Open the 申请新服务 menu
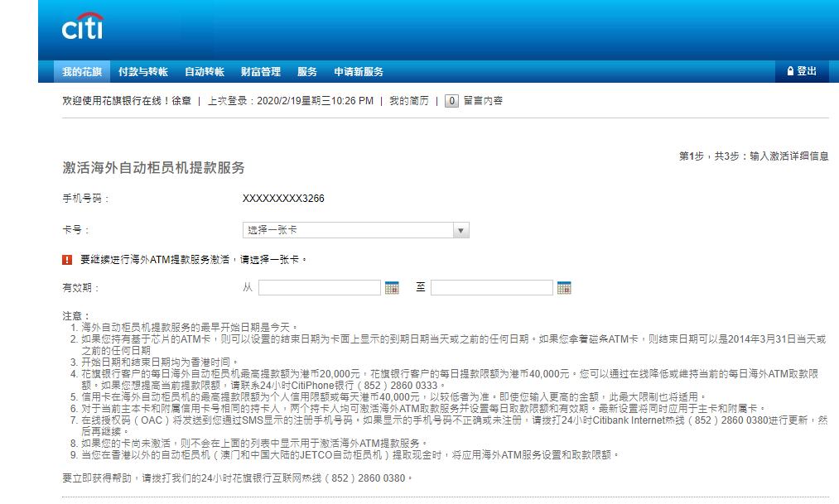The width and height of the screenshot is (839, 504). pos(359,72)
